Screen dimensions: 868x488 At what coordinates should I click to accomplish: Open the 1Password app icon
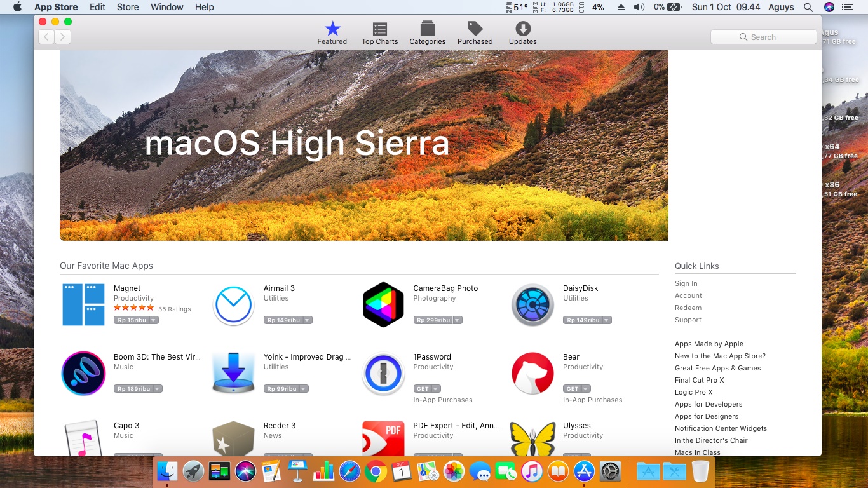(x=383, y=374)
